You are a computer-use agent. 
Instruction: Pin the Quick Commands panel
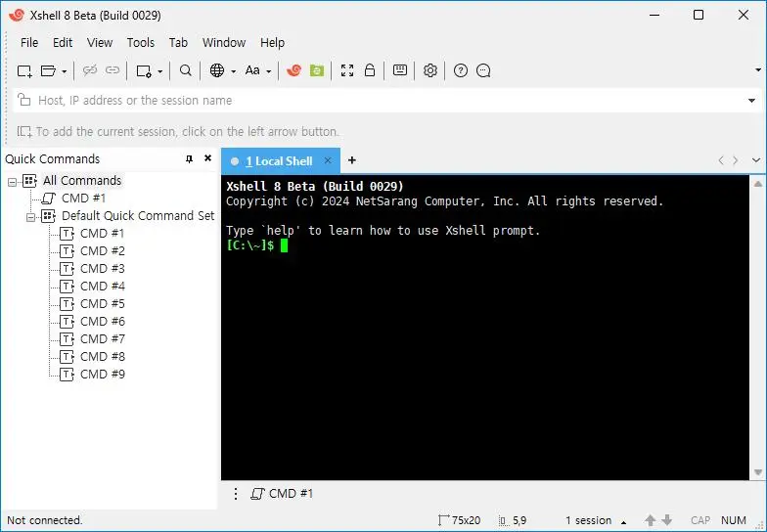click(x=190, y=158)
